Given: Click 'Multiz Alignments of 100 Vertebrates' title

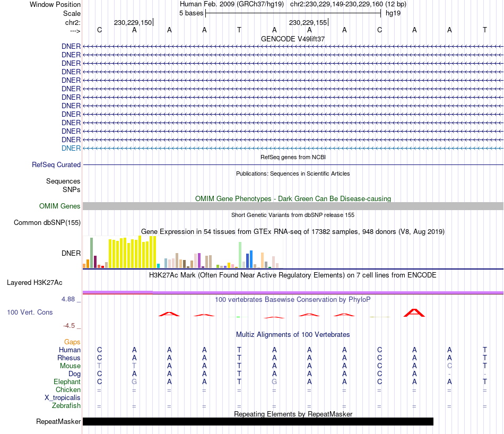Looking at the screenshot, I should click(293, 335).
